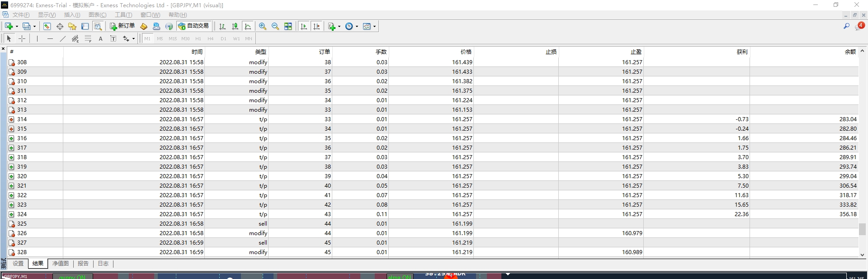Toggle the Market Watch window

click(47, 26)
